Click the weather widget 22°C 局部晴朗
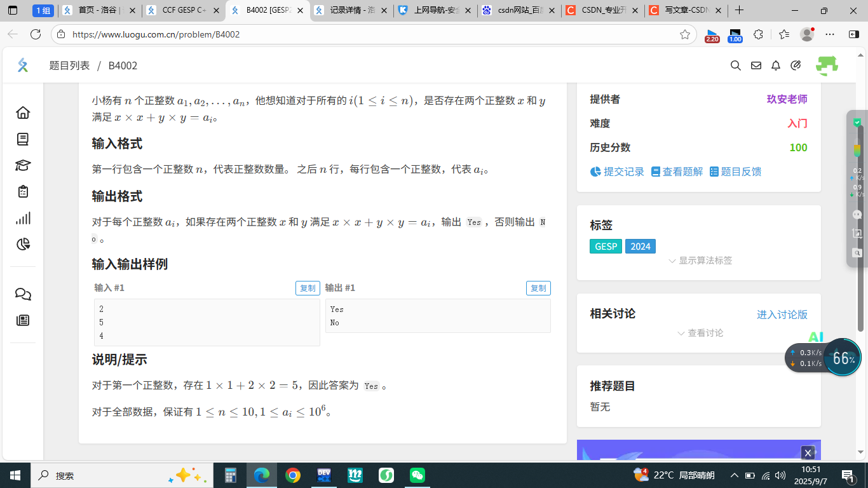Screen dimensions: 868x488 coord(674,475)
